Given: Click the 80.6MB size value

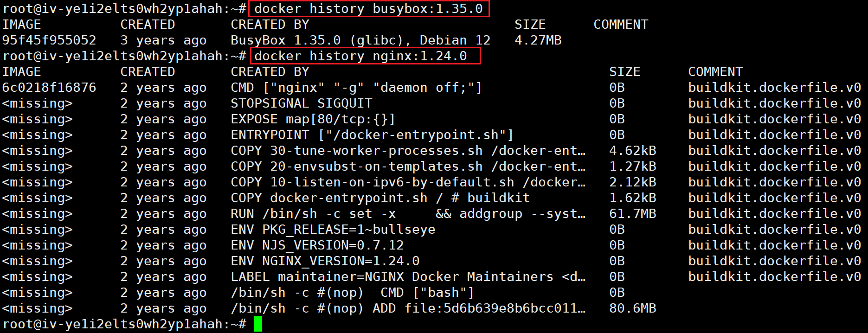Looking at the screenshot, I should click(633, 308).
